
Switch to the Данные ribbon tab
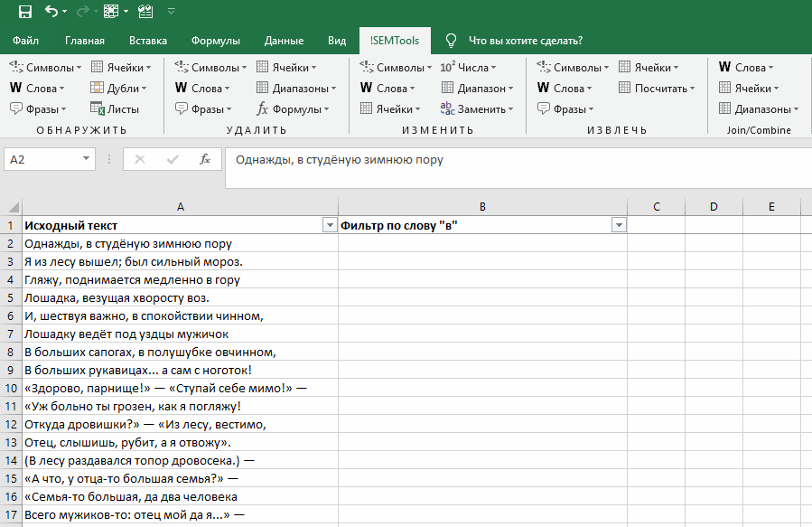coord(284,41)
